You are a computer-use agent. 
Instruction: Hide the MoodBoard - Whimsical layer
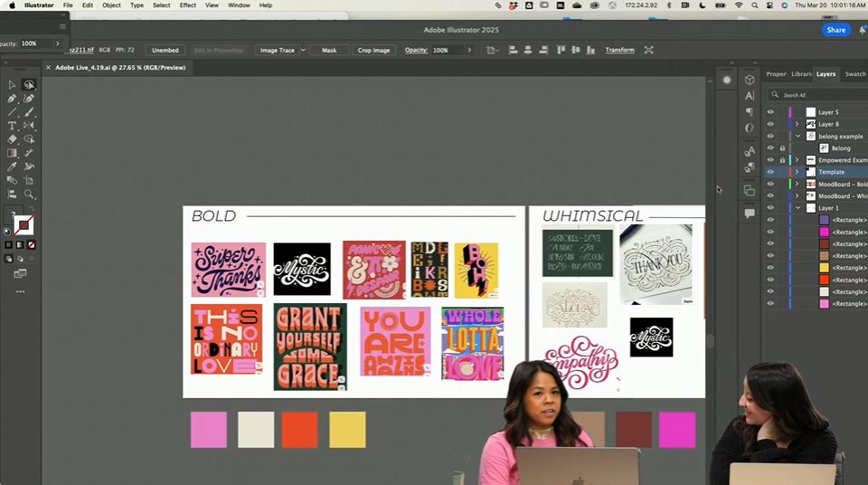pos(770,195)
